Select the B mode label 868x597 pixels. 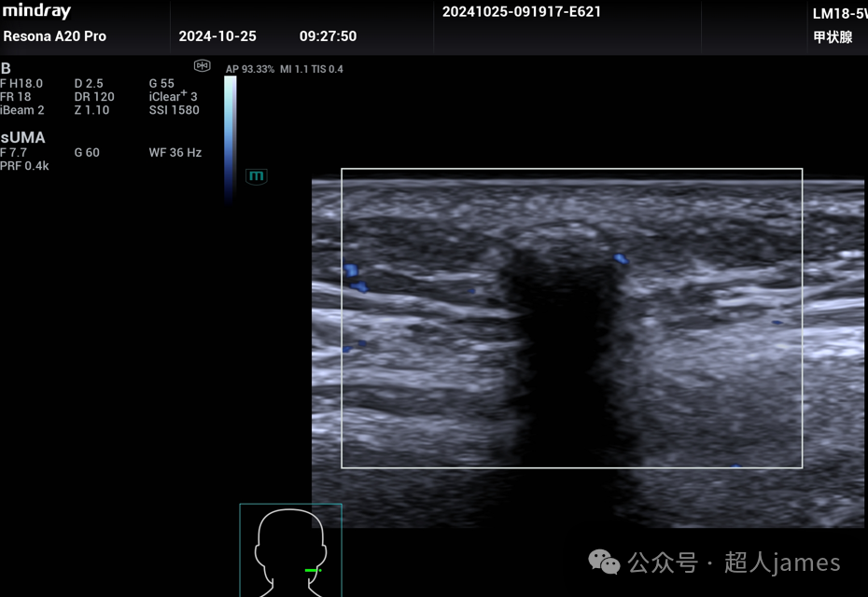(x=7, y=68)
